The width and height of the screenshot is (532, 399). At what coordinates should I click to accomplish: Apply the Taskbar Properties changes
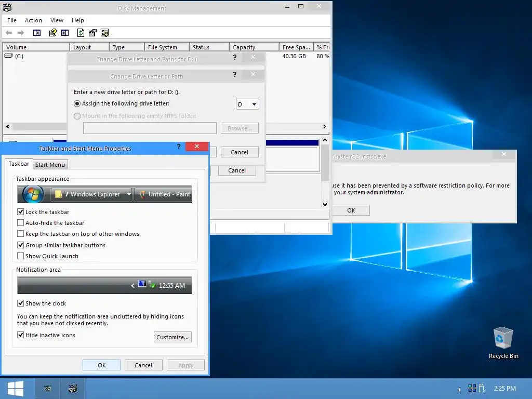(185, 365)
